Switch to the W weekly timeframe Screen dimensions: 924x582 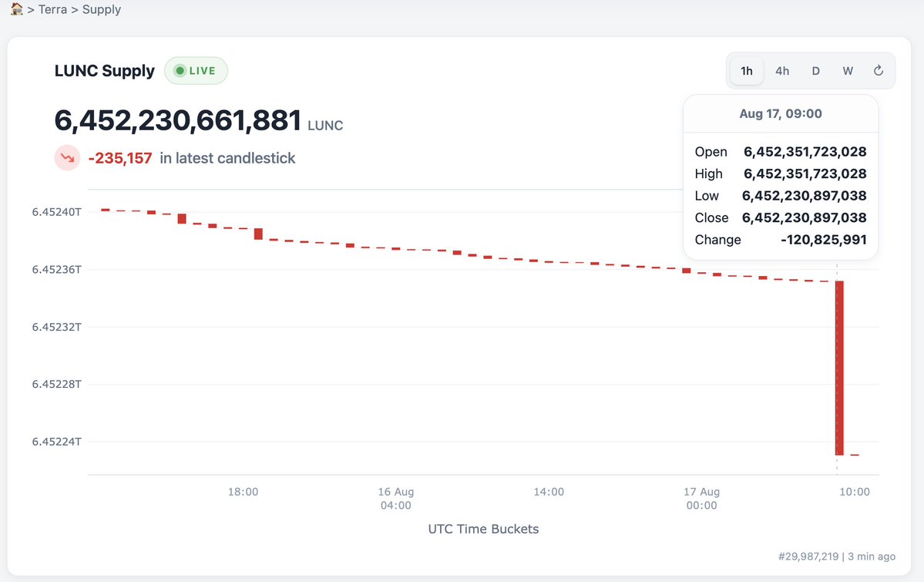848,71
